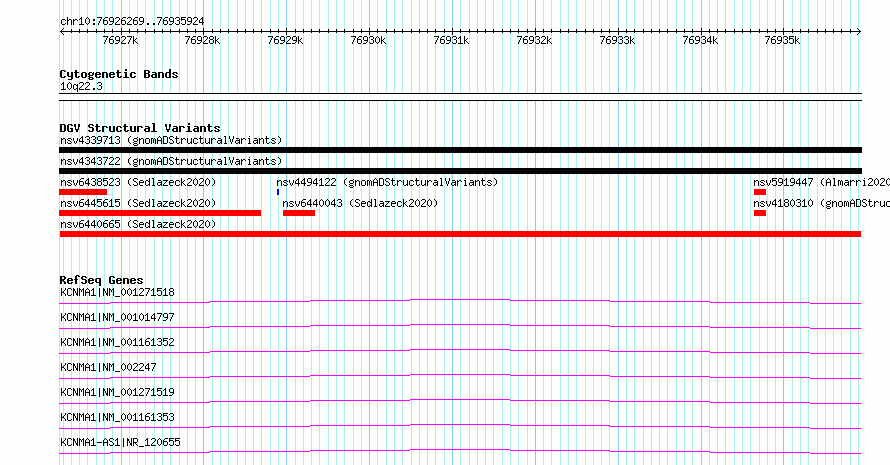Click the red bar under nsv6445615
Image resolution: width=890 pixels, height=465 pixels.
[x=160, y=213]
